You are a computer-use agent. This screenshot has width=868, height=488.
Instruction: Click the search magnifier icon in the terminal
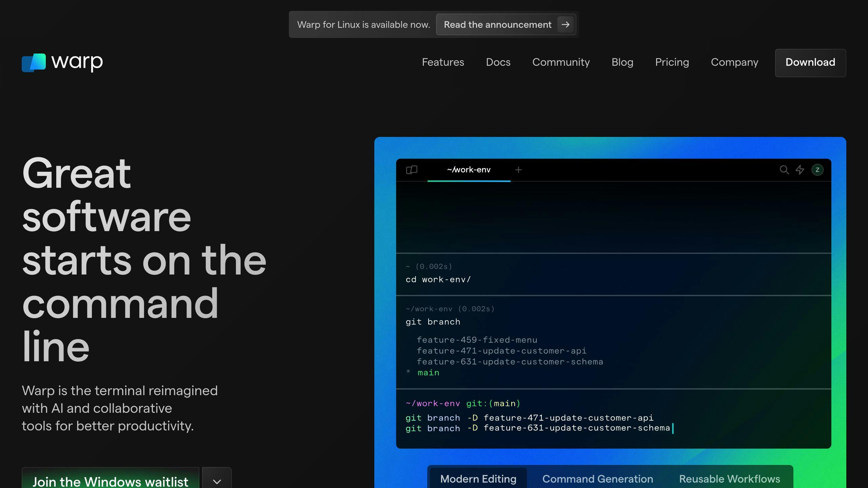(x=785, y=170)
